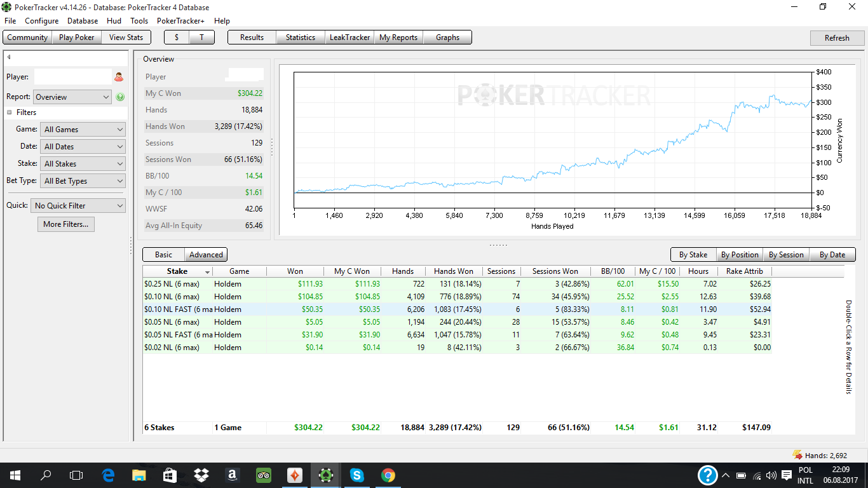Open Windows search from the taskbar
The height and width of the screenshot is (488, 868).
[46, 475]
